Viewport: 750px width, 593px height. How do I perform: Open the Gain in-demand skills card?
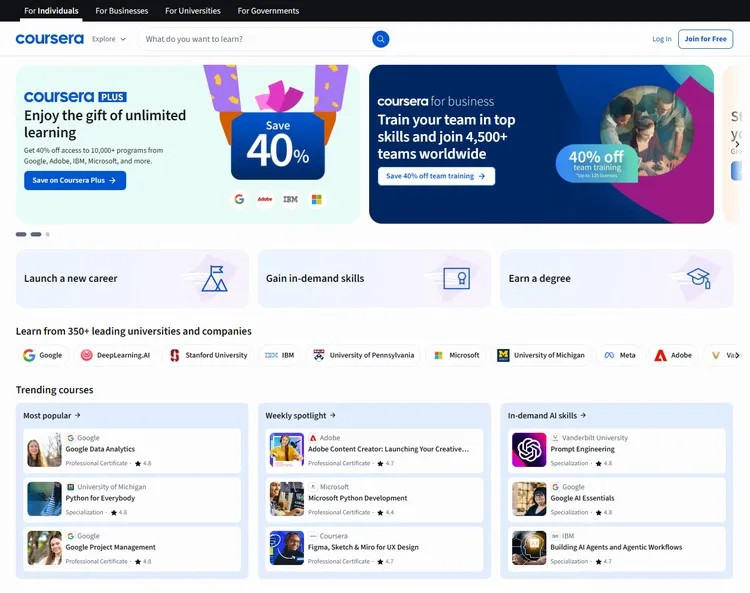click(375, 278)
